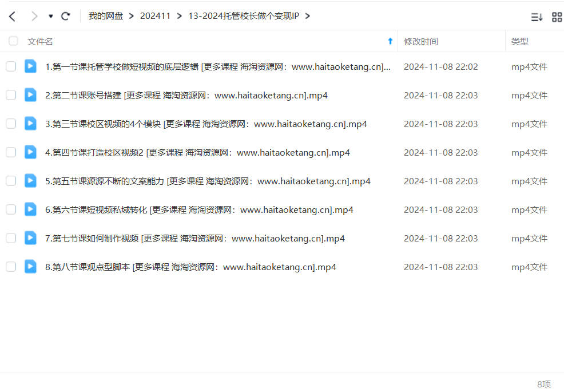The width and height of the screenshot is (564, 392).
Task: Sort by 类型 column
Action: 520,41
